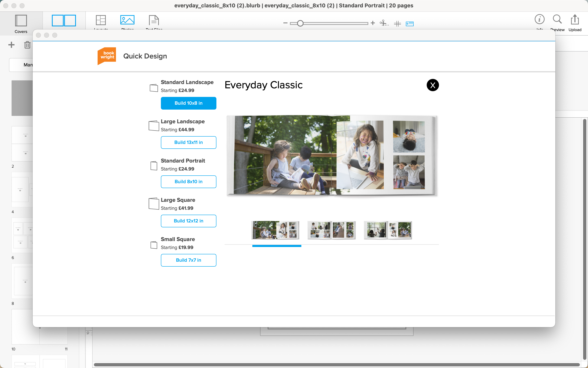Click the Standard Portrait heading
This screenshot has width=588, height=368.
coord(183,161)
